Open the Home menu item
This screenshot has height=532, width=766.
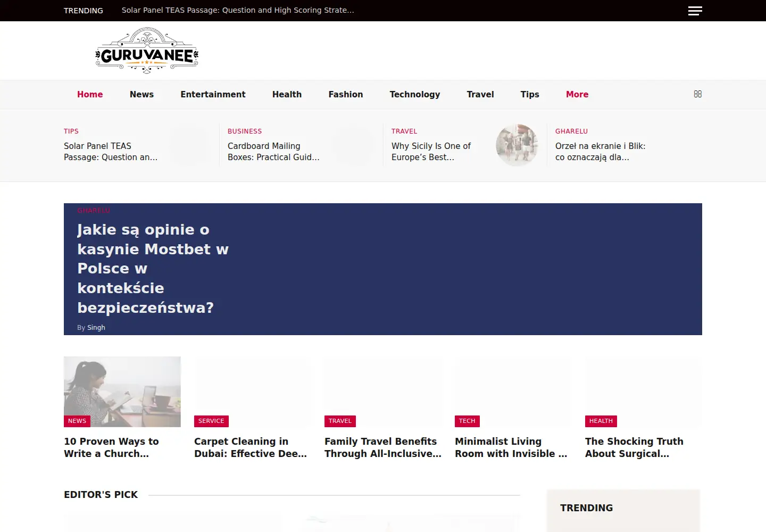90,94
